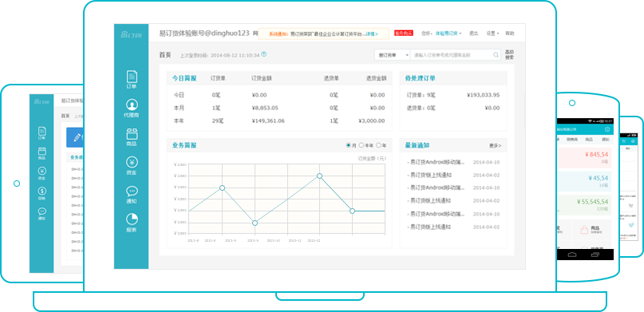Tap the gear icon on small phone
This screenshot has width=644, height=312.
tap(633, 141)
